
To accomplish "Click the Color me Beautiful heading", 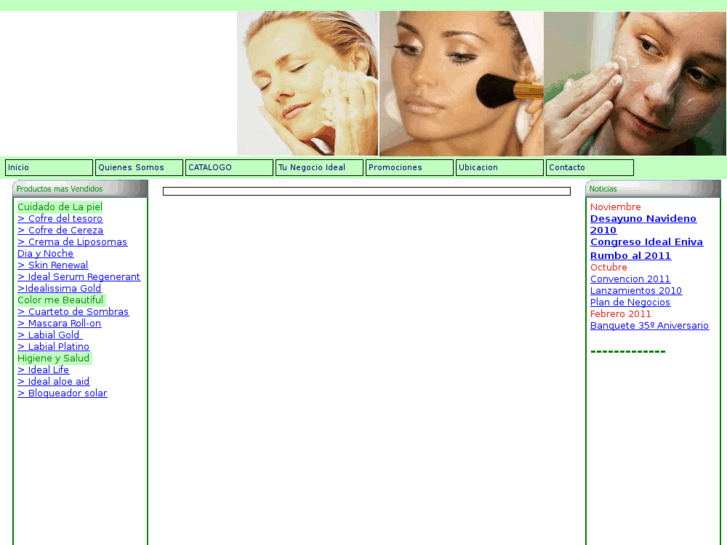I will click(60, 300).
